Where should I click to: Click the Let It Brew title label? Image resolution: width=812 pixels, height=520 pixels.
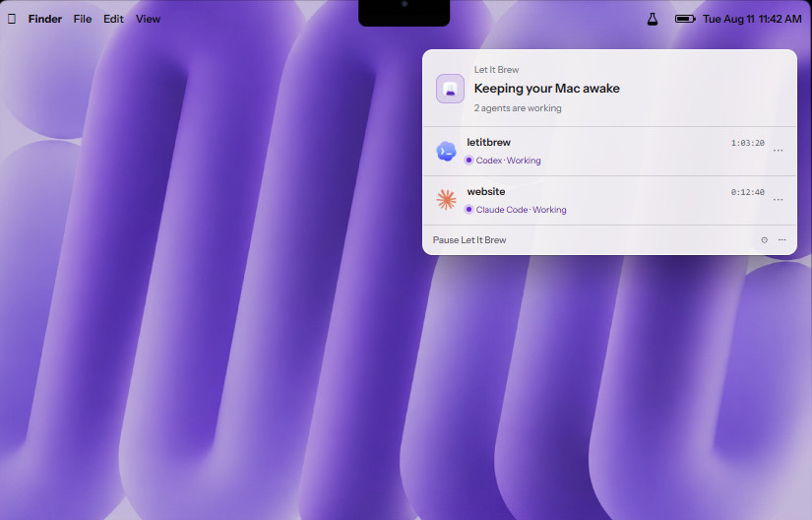click(496, 69)
